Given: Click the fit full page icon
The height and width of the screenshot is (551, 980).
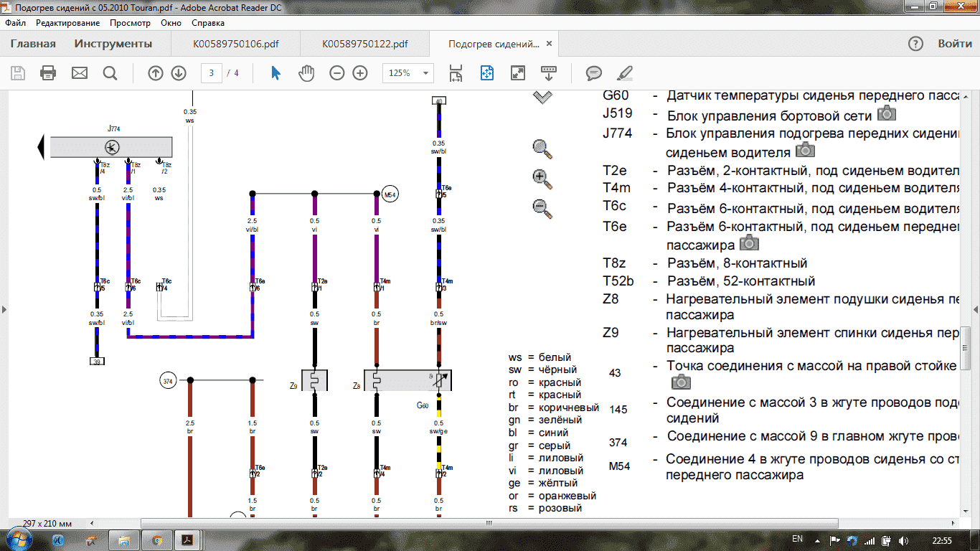Looking at the screenshot, I should 487,73.
